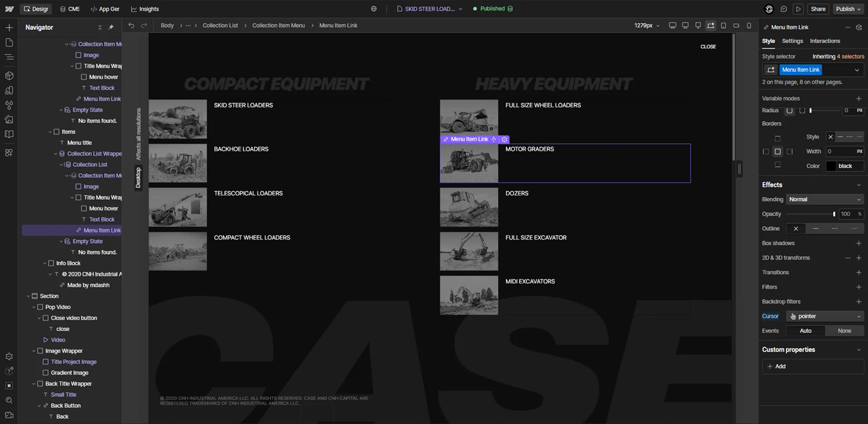Viewport: 868px width, 424px height.
Task: Collapse the Custom properties section
Action: pos(859,350)
